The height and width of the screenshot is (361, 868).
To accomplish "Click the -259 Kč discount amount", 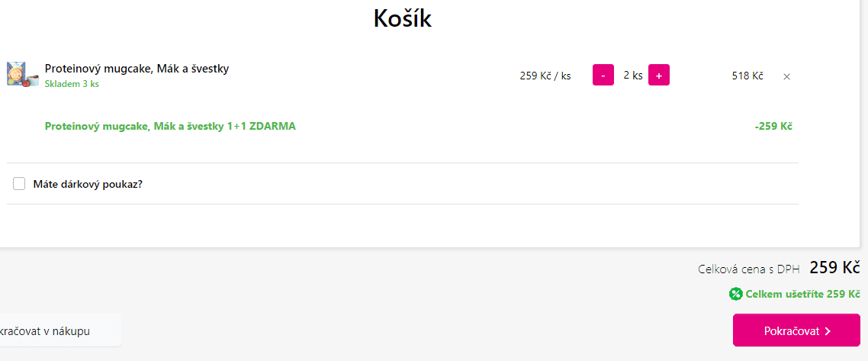I will pyautogui.click(x=773, y=126).
